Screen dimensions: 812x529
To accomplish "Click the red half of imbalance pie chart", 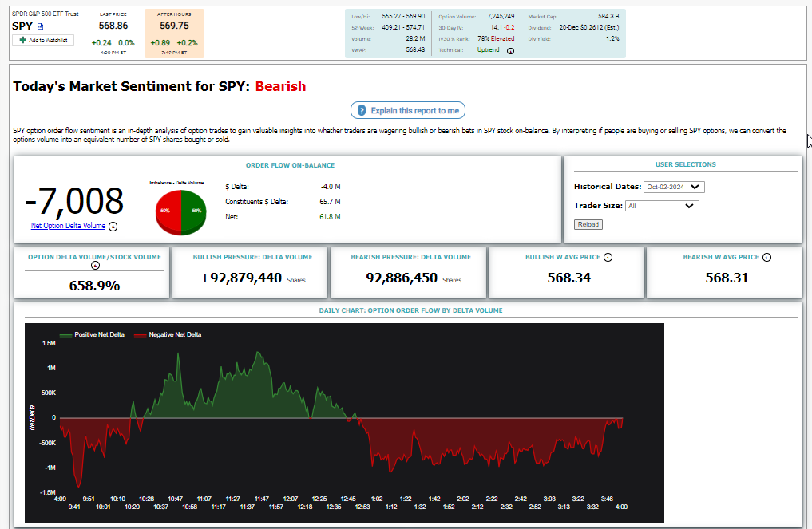I will 168,212.
